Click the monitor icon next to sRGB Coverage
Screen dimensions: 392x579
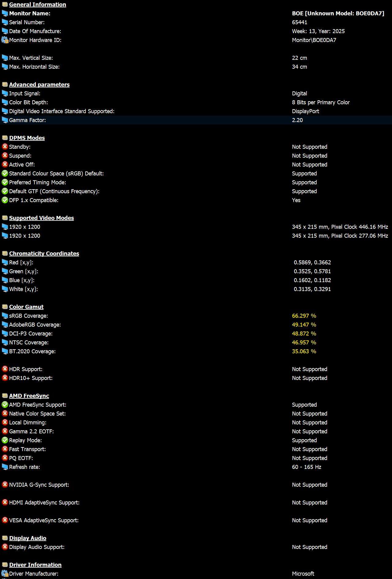point(5,316)
